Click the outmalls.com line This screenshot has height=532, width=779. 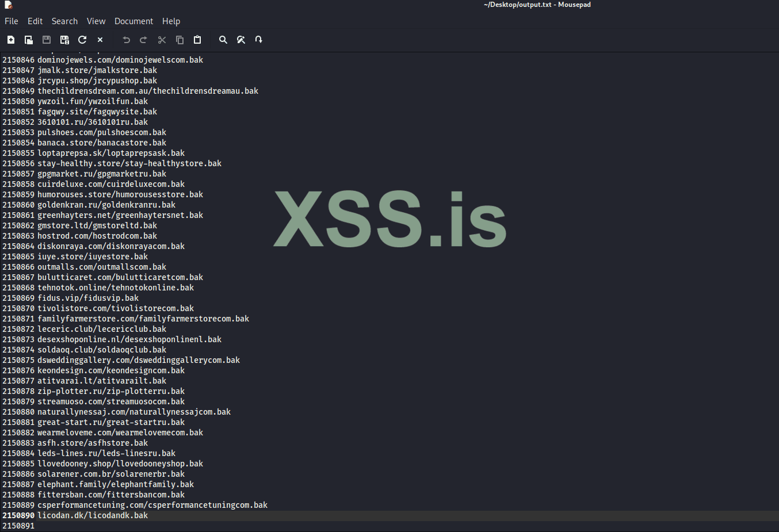(x=102, y=267)
